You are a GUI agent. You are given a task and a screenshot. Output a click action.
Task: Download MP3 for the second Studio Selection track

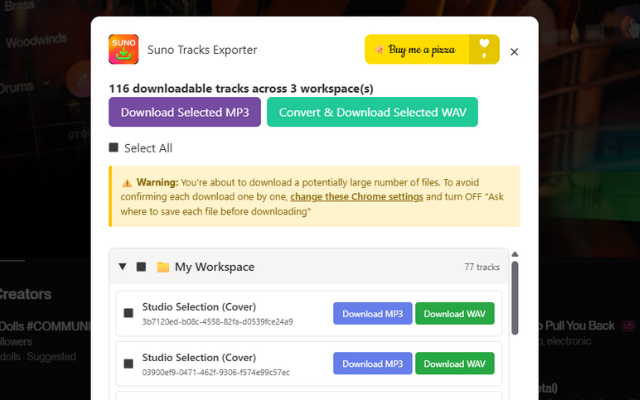[x=372, y=363]
